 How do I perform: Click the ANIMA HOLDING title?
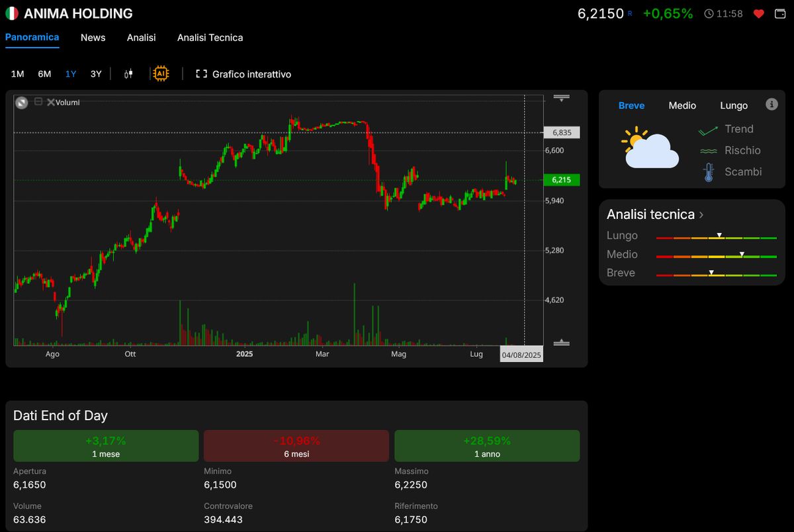coord(78,13)
